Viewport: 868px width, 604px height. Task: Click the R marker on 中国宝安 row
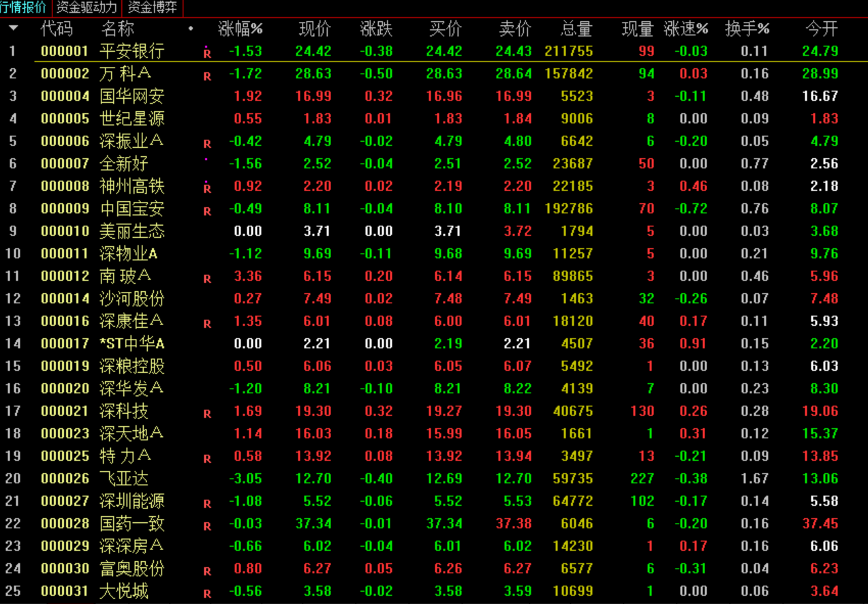207,211
